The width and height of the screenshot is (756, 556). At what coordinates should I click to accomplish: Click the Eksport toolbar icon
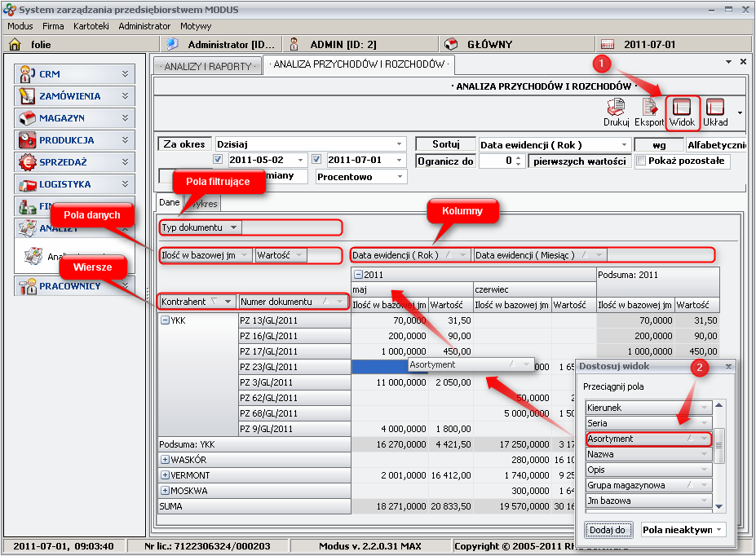tap(650, 108)
